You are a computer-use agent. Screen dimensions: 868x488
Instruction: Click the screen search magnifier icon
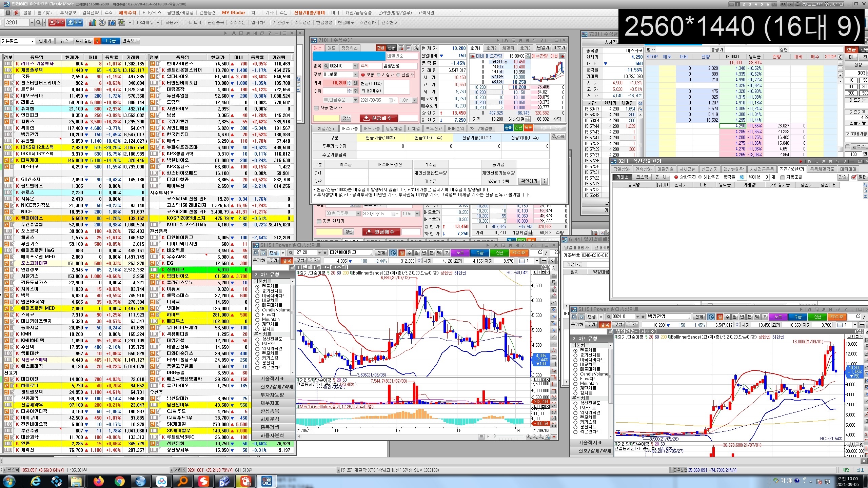point(39,23)
